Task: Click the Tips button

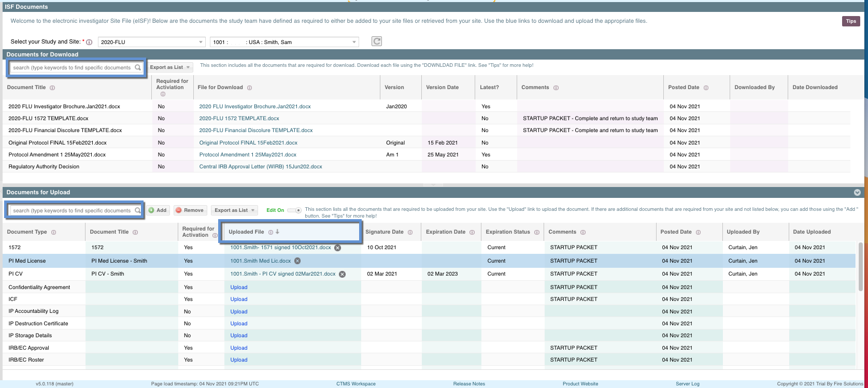Action: [851, 21]
